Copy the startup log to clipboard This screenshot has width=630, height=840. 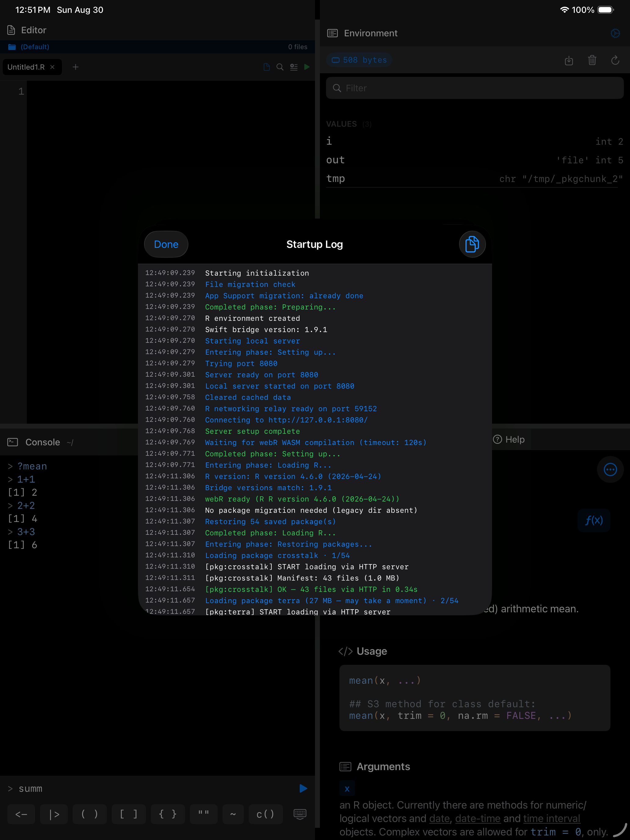[x=472, y=244]
